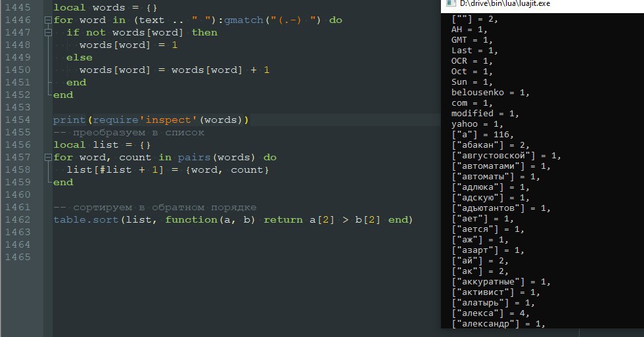
Task: Click console output 'modified = 1,'
Action: [485, 113]
